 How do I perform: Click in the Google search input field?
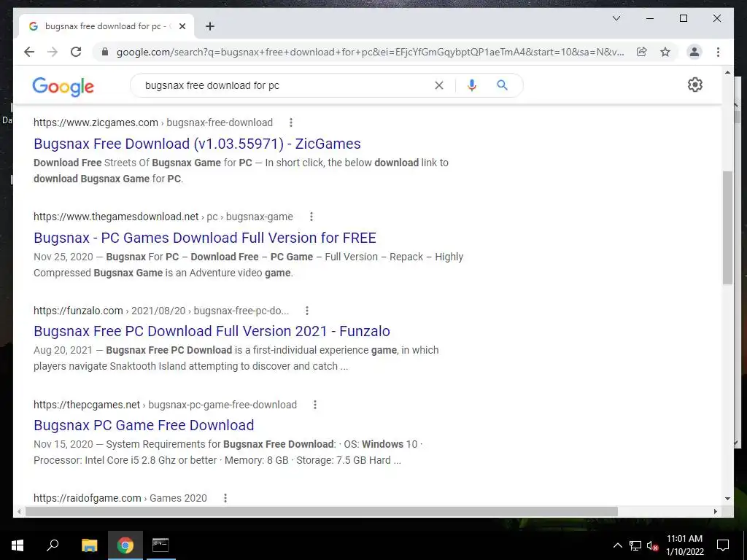(286, 85)
